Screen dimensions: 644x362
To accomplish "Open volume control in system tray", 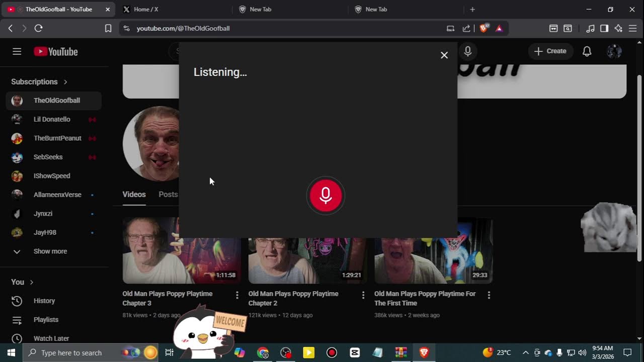I will 582,352.
